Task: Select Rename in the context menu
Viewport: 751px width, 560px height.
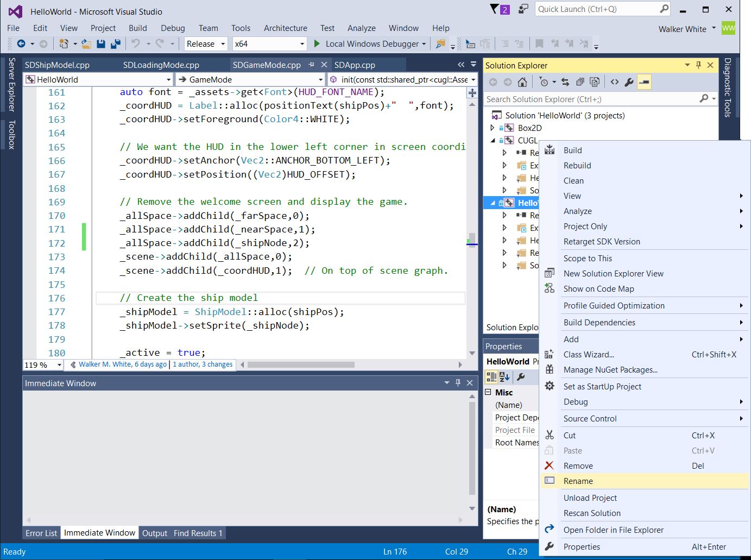Action: (578, 481)
